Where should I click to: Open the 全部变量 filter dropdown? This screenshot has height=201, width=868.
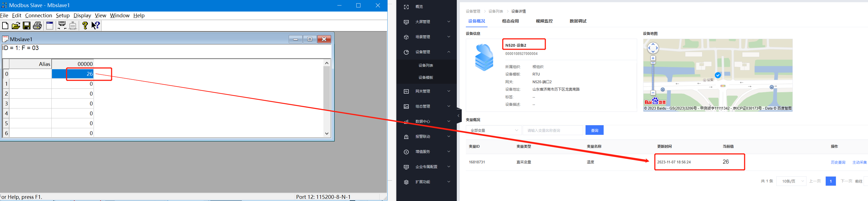(494, 130)
